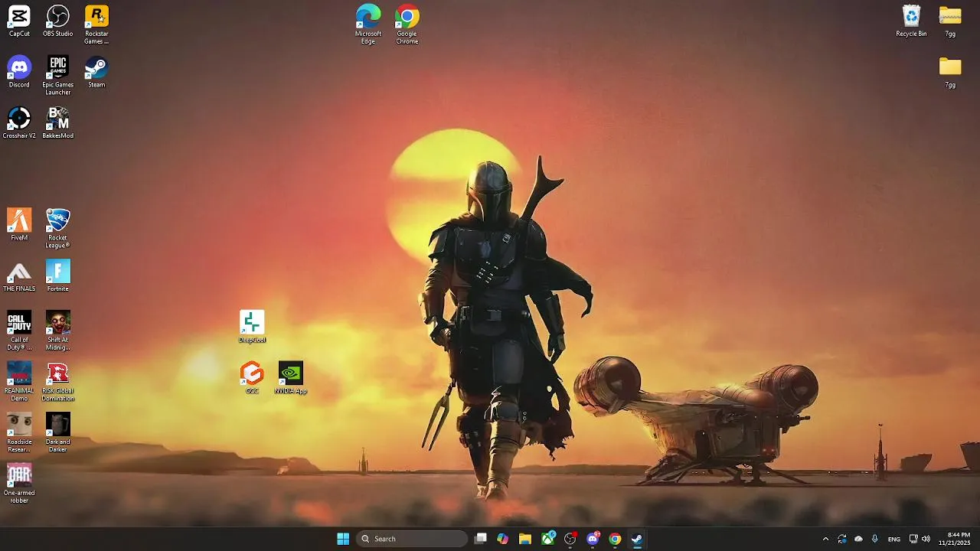Click the volume speaker tray icon
980x551 pixels.
click(926, 539)
